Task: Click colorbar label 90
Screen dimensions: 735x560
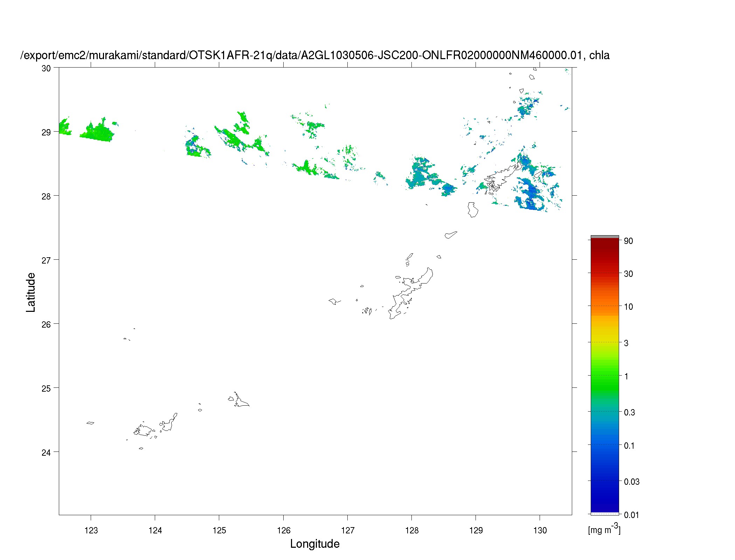Action: [628, 241]
